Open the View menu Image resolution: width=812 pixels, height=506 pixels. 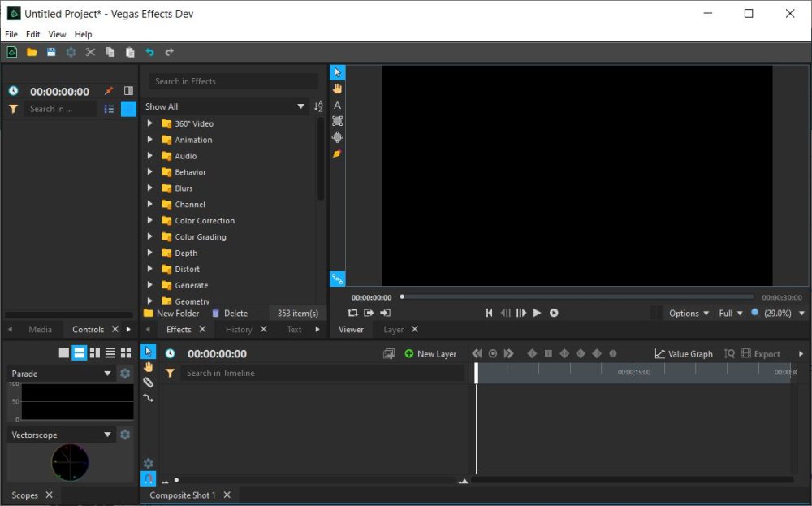(x=57, y=34)
